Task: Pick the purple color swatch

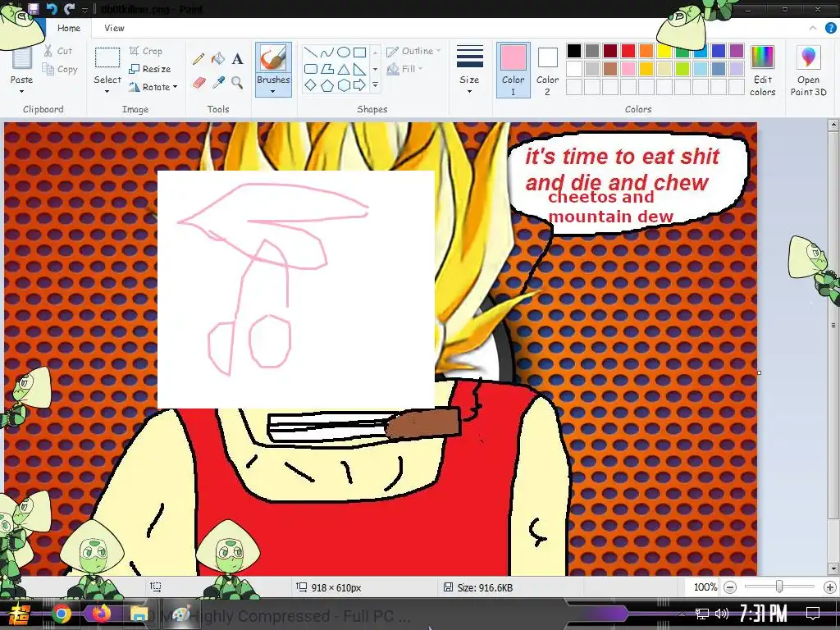Action: click(737, 51)
